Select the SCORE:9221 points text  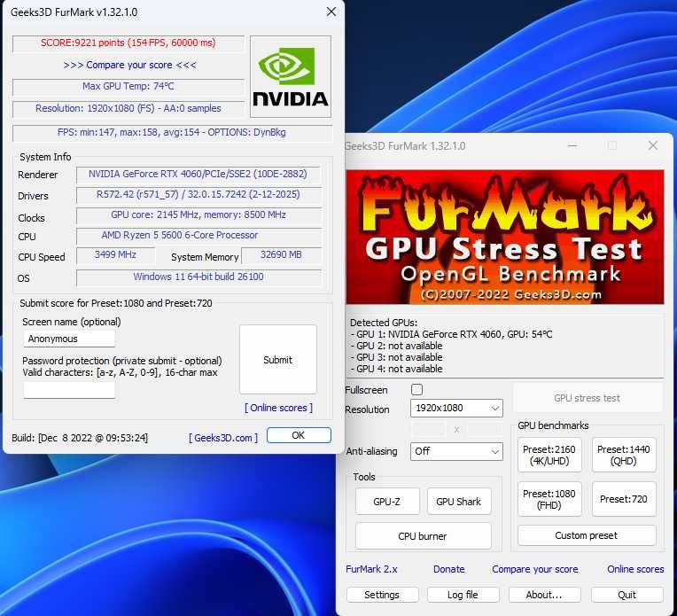click(x=128, y=43)
